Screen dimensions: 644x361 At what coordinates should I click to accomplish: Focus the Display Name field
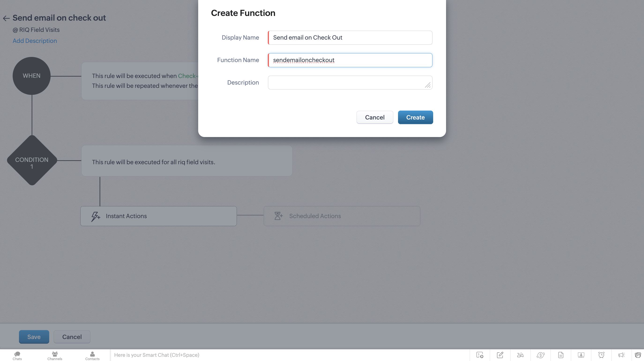click(350, 37)
